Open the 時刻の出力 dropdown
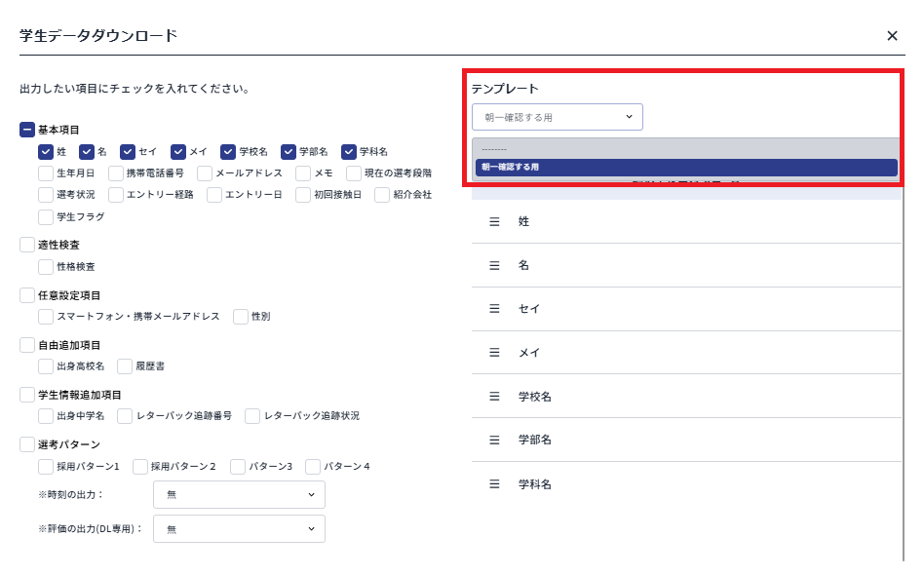The width and height of the screenshot is (924, 576). [239, 494]
